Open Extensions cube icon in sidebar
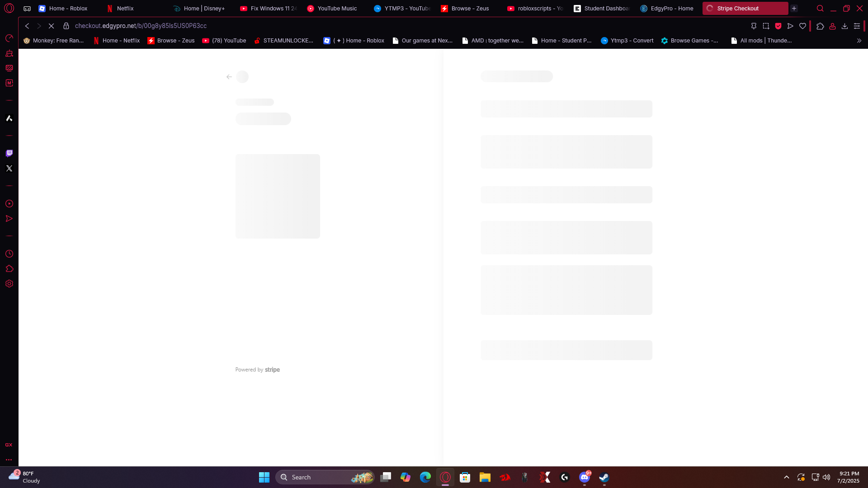Image resolution: width=868 pixels, height=488 pixels. (x=9, y=269)
